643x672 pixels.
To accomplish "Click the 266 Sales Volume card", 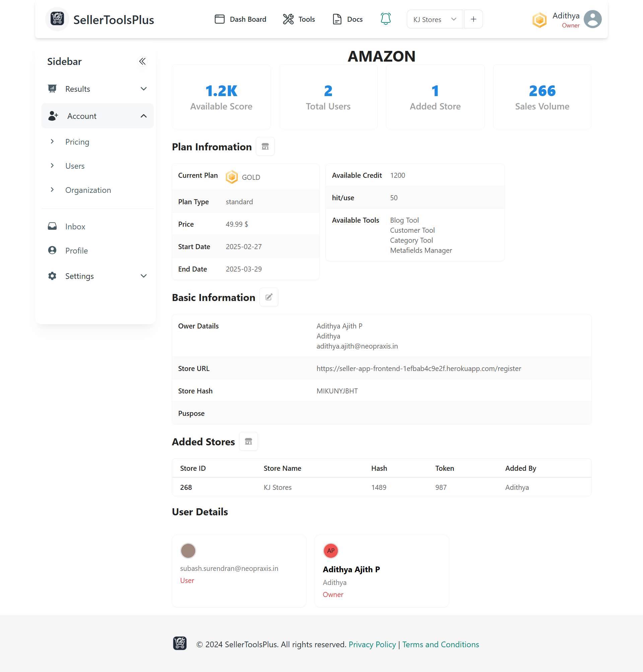I will coord(542,97).
